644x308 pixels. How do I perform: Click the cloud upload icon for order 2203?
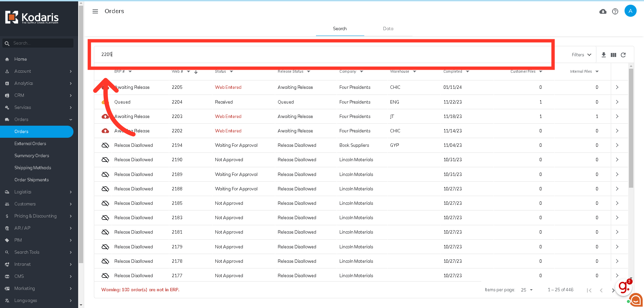pos(105,116)
